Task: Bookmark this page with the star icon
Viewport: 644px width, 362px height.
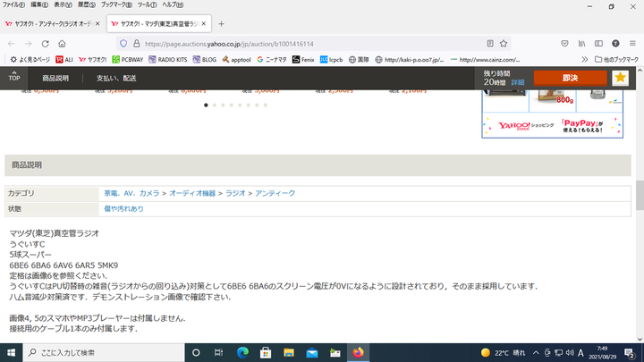Action: click(x=504, y=43)
